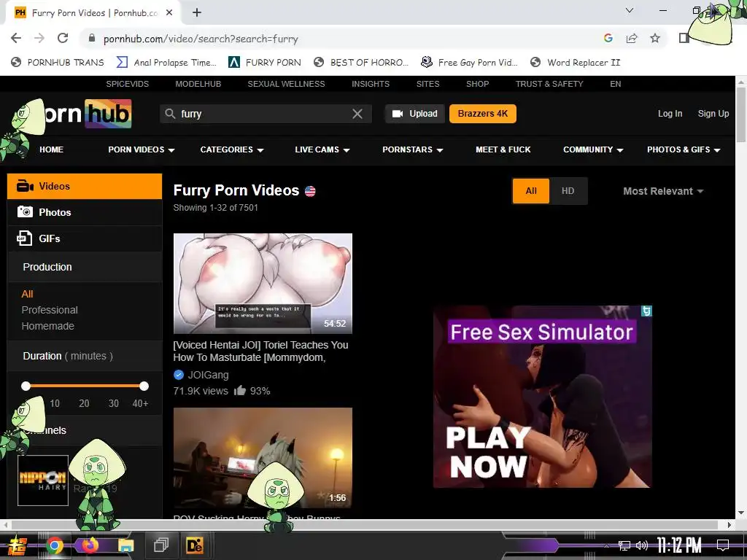Open TRUST & SAFETY in the top bar

[549, 84]
